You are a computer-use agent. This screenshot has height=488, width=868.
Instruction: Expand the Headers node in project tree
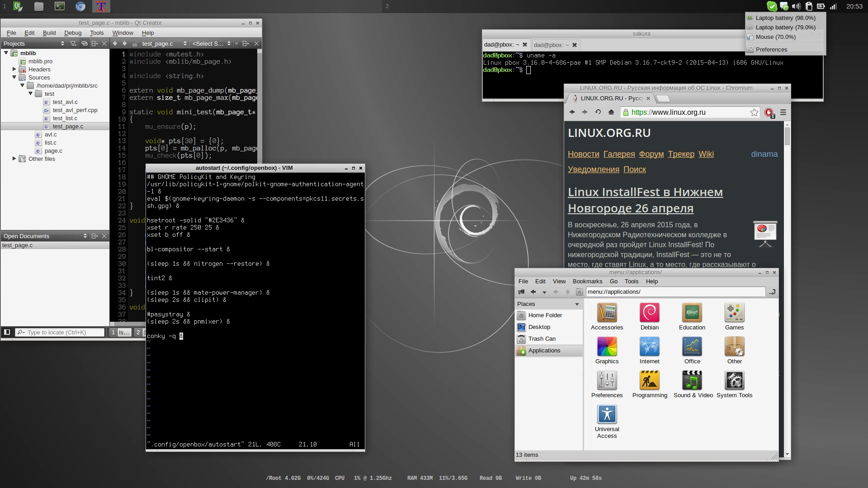(x=14, y=69)
